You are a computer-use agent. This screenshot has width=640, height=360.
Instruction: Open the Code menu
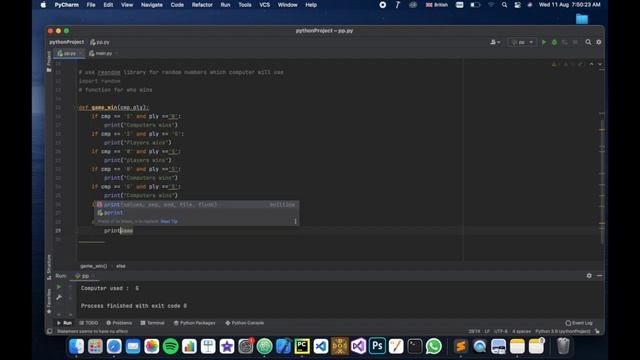(x=177, y=5)
